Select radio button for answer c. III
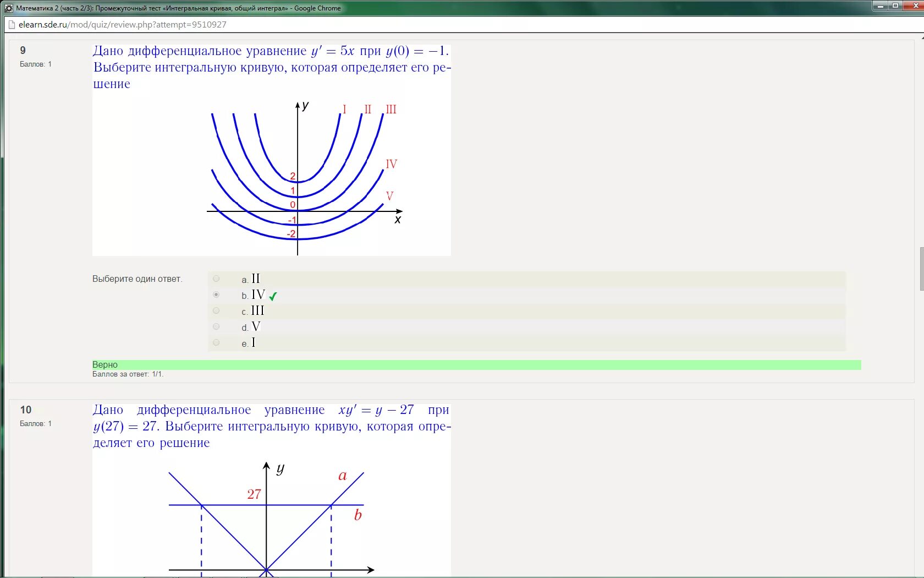The height and width of the screenshot is (578, 924). pos(216,310)
